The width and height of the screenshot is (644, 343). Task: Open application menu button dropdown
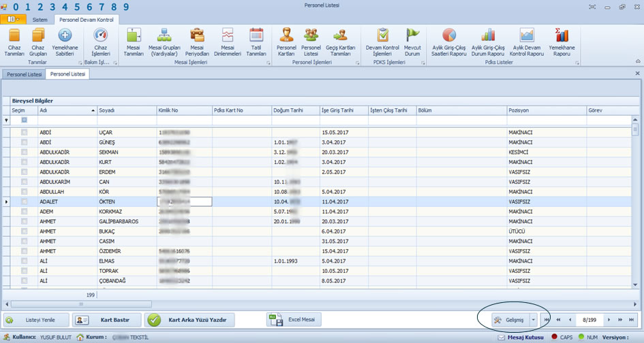[13, 19]
